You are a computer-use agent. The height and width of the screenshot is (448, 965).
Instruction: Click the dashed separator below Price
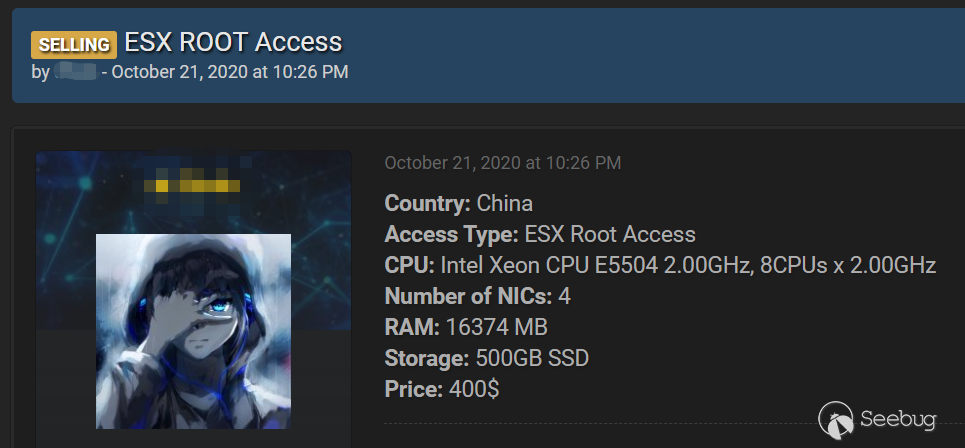[x=600, y=423]
